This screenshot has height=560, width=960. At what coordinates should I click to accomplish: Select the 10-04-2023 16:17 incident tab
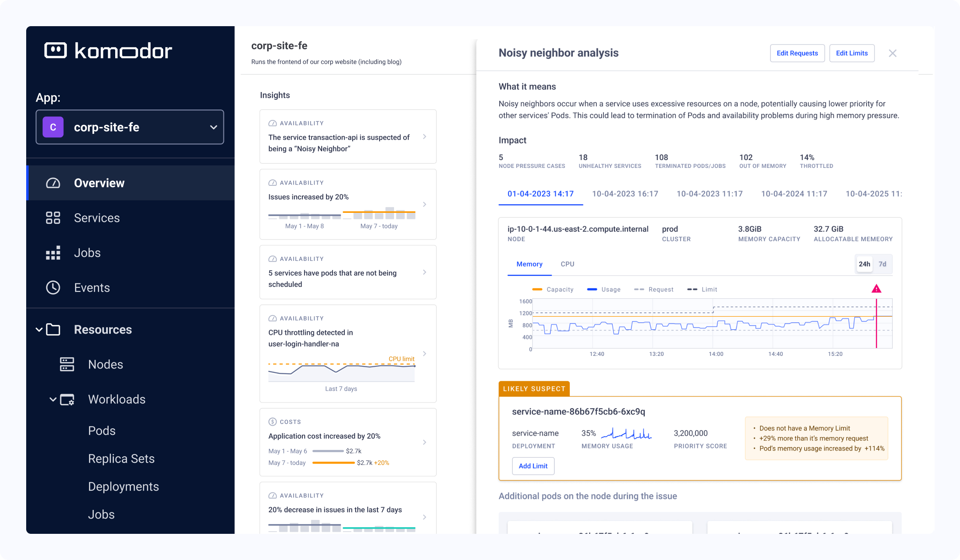625,194
